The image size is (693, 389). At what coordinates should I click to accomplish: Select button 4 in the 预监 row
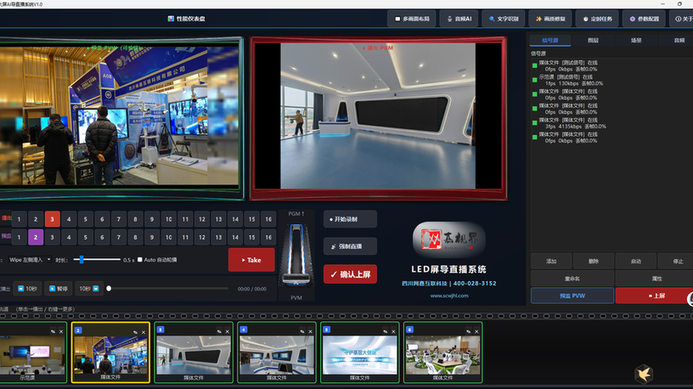(69, 237)
